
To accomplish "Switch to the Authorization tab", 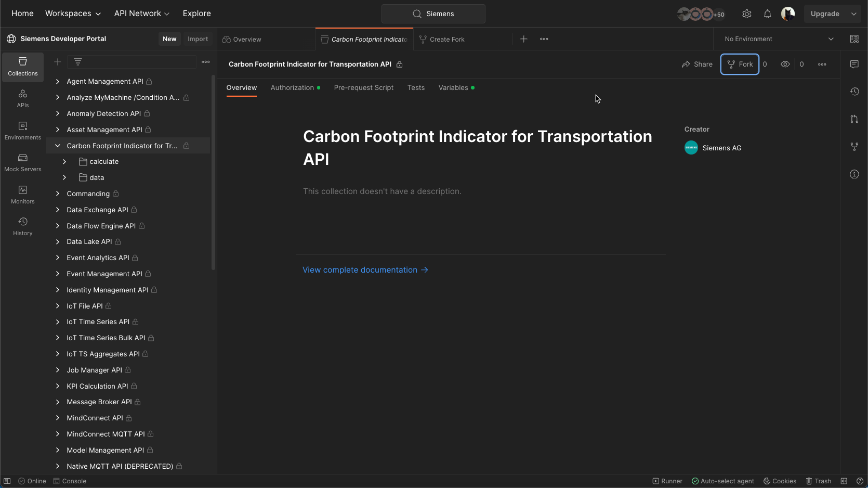I will point(295,88).
